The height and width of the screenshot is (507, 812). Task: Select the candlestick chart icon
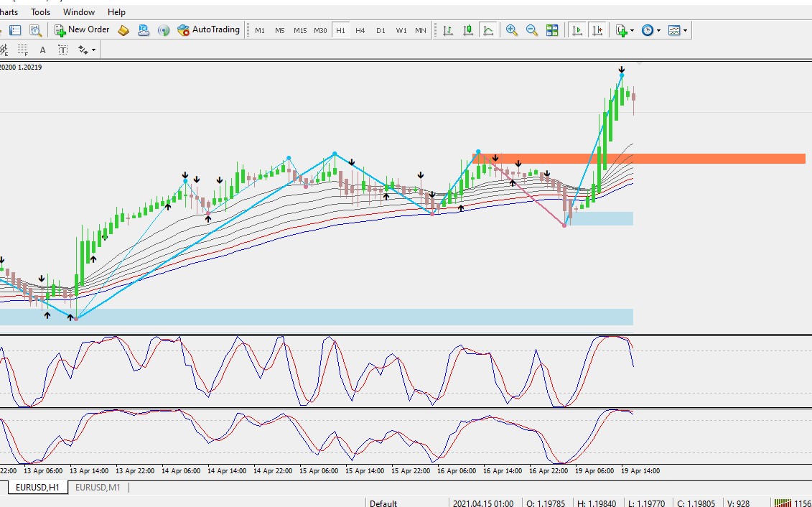[x=468, y=31]
